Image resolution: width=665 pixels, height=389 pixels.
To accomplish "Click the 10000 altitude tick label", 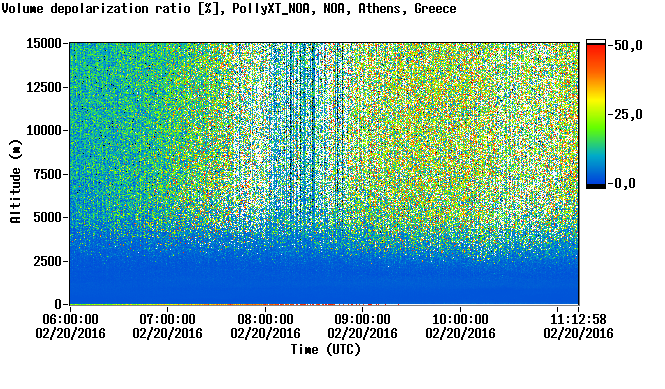I will [44, 130].
